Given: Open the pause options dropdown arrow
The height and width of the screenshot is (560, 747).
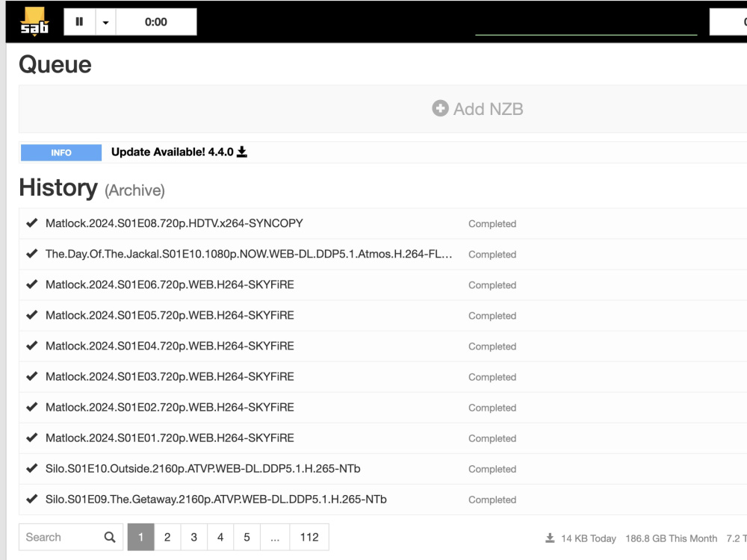Looking at the screenshot, I should 106,22.
